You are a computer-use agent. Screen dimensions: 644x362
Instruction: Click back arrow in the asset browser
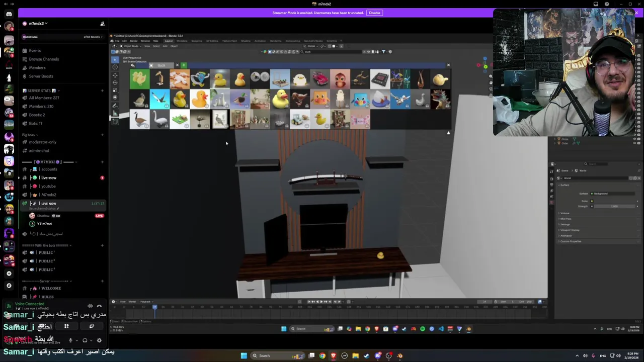pos(132,65)
